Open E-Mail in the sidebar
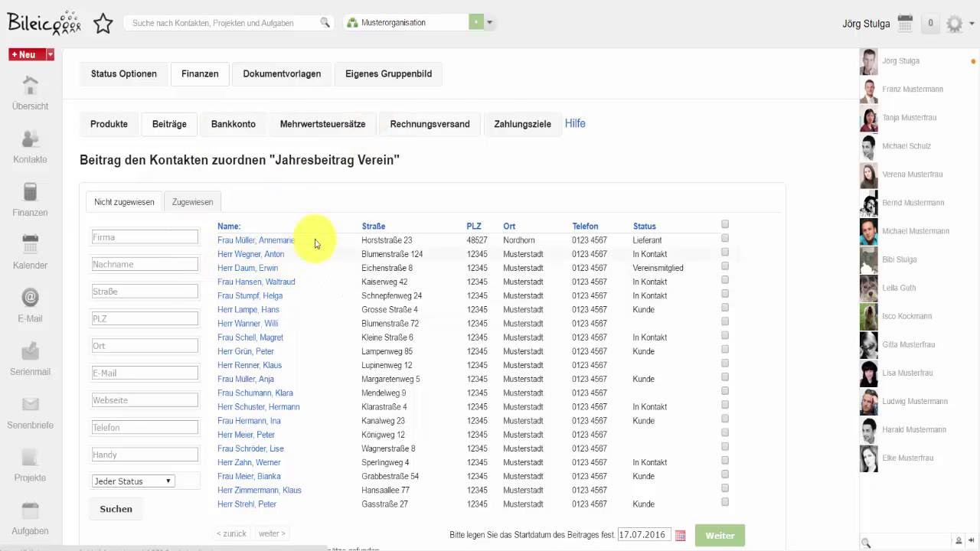This screenshot has width=980, height=551. [x=31, y=305]
